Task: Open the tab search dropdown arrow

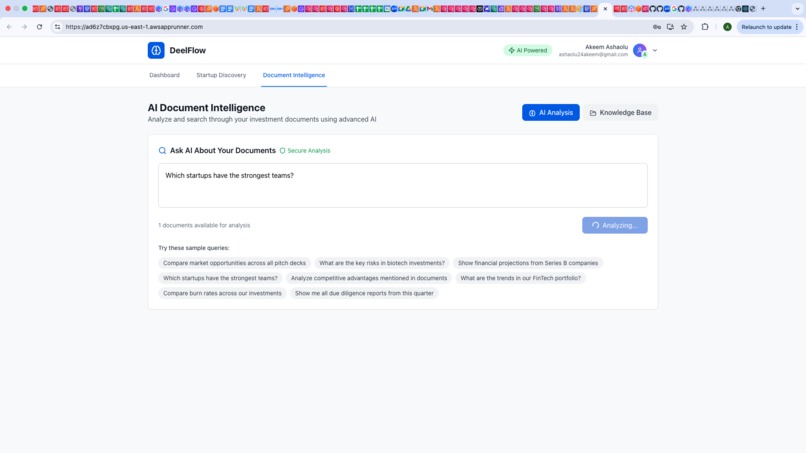Action: coord(797,9)
